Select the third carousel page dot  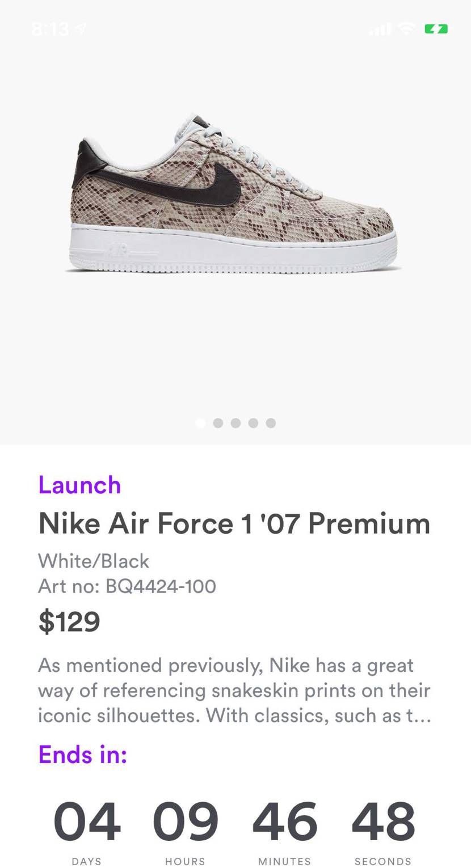coord(235,423)
